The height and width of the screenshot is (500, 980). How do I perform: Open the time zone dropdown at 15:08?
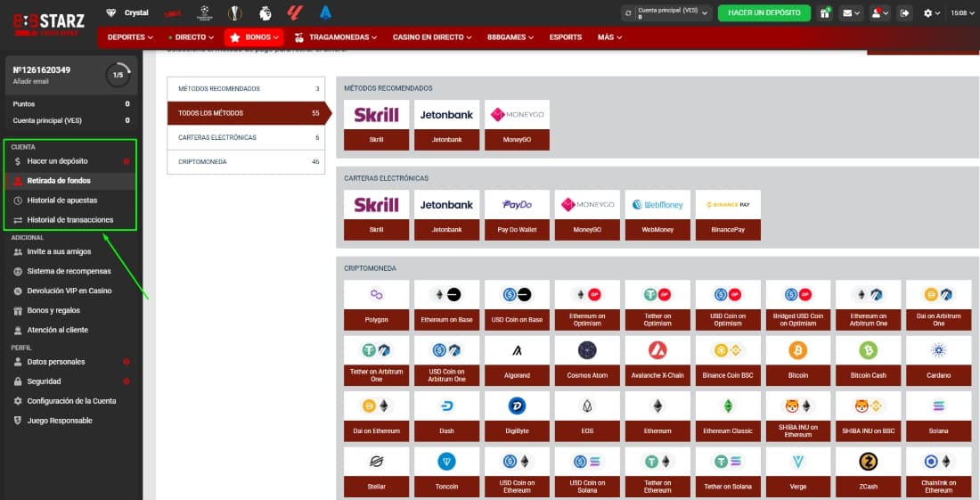pos(962,13)
